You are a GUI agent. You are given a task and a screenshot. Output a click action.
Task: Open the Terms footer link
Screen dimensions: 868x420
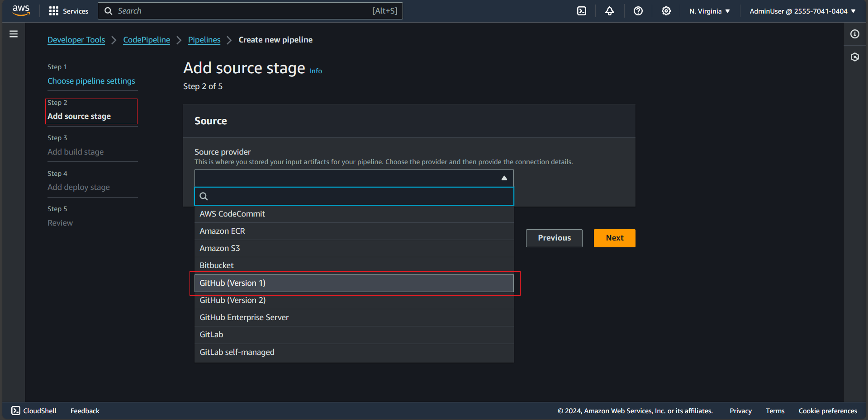pyautogui.click(x=775, y=411)
